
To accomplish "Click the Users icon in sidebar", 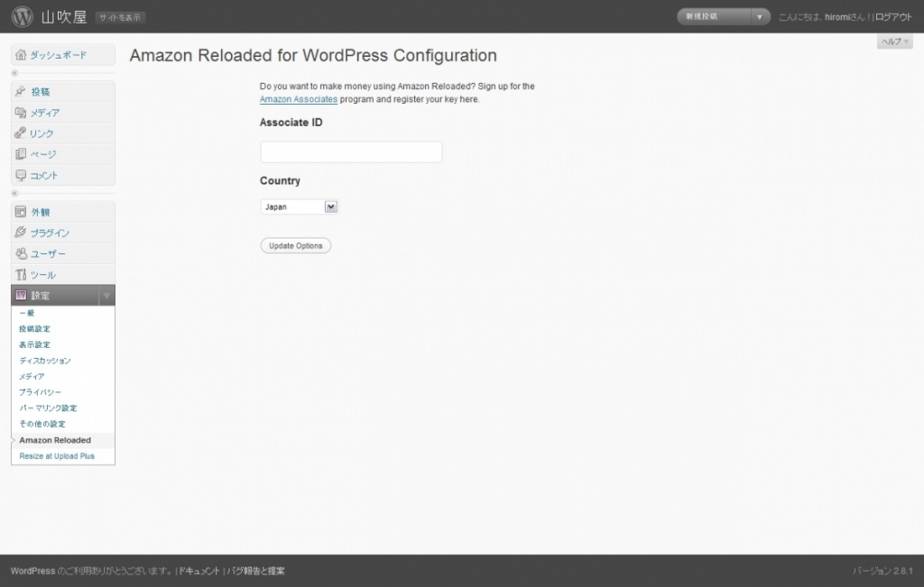I will pyautogui.click(x=21, y=253).
